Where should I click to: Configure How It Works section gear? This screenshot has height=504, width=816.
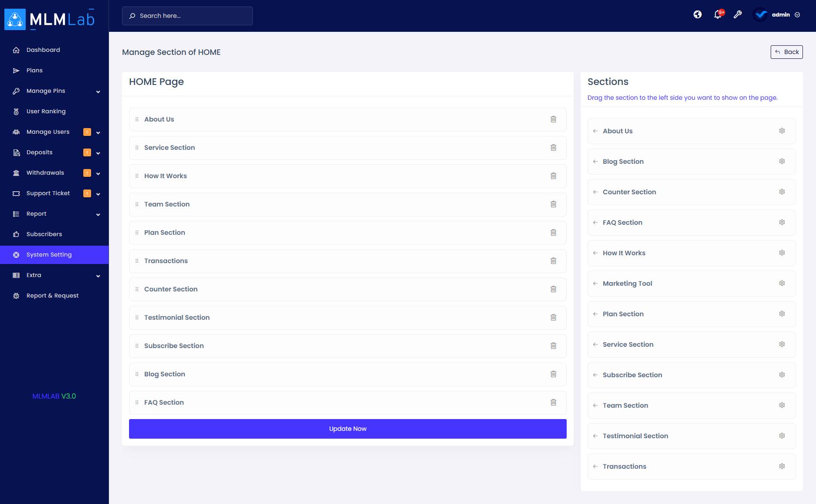[x=782, y=253]
